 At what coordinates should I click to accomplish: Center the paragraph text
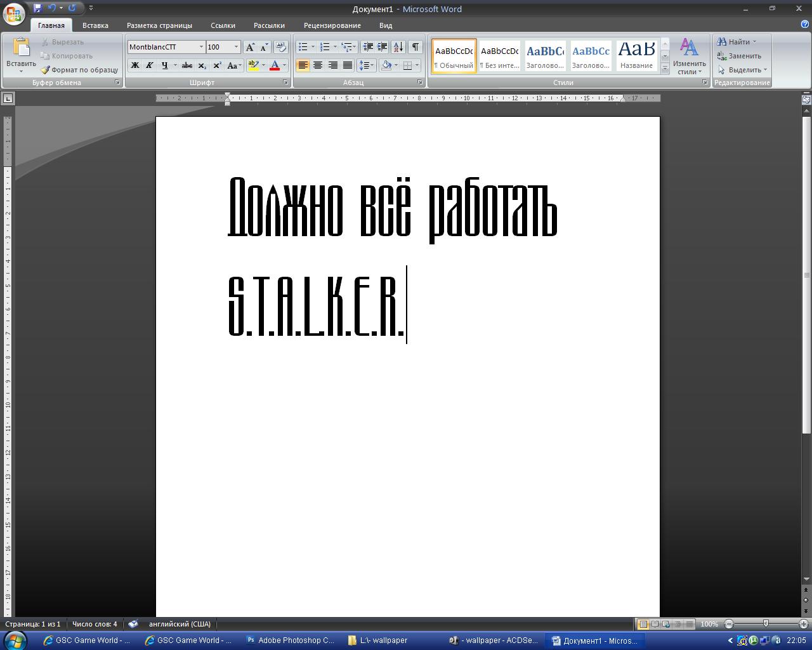pyautogui.click(x=318, y=65)
